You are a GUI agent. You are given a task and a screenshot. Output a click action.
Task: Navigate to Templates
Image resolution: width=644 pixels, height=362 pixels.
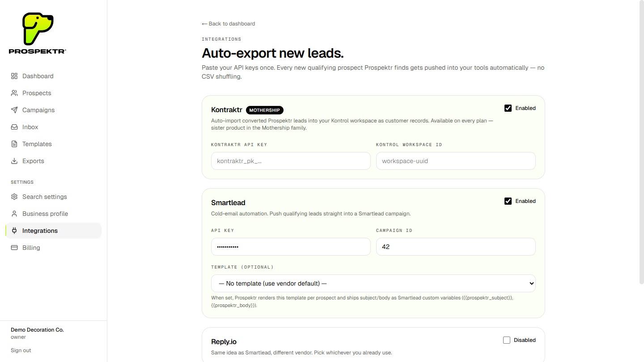coord(54,144)
